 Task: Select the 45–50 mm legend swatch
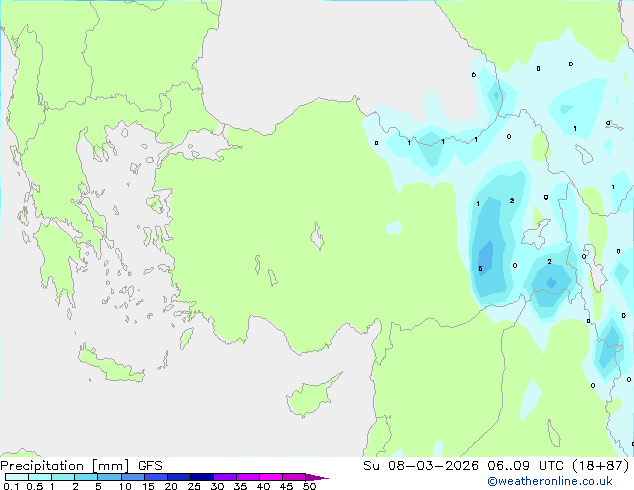pyautogui.click(x=294, y=477)
